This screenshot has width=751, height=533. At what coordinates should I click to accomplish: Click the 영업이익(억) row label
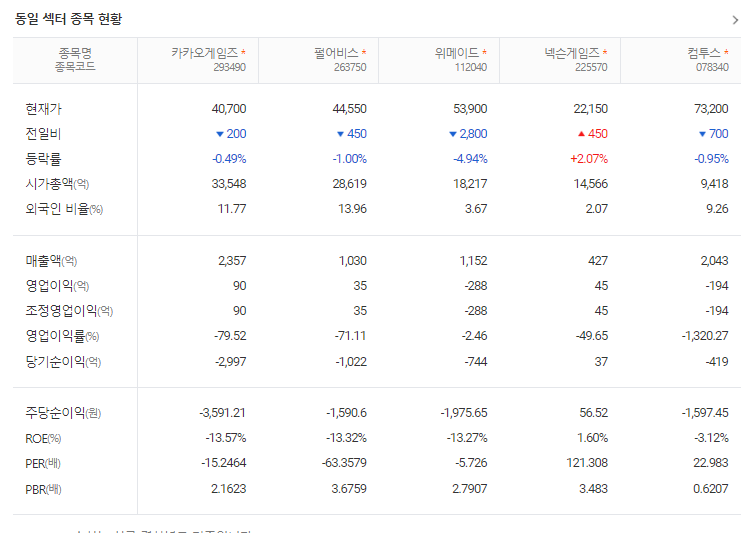pyautogui.click(x=57, y=286)
